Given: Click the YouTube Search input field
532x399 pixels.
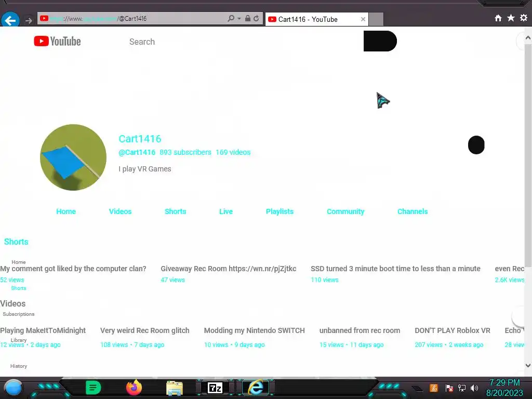Looking at the screenshot, I should click(x=244, y=42).
